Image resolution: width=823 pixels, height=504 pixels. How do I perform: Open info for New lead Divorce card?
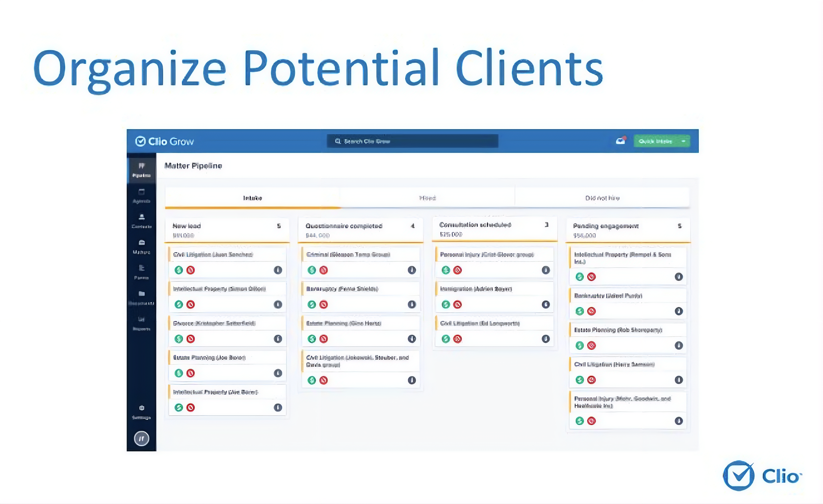pyautogui.click(x=278, y=339)
